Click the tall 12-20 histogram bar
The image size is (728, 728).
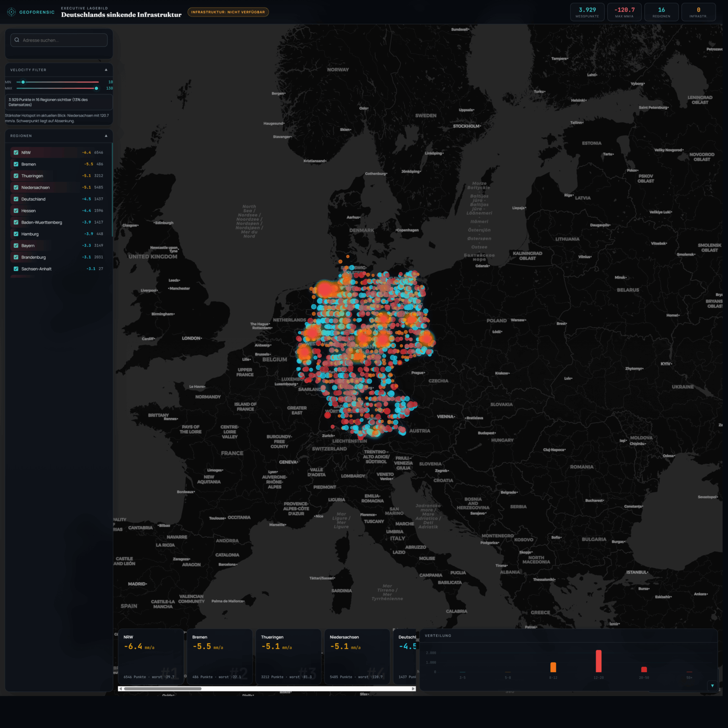click(x=599, y=662)
